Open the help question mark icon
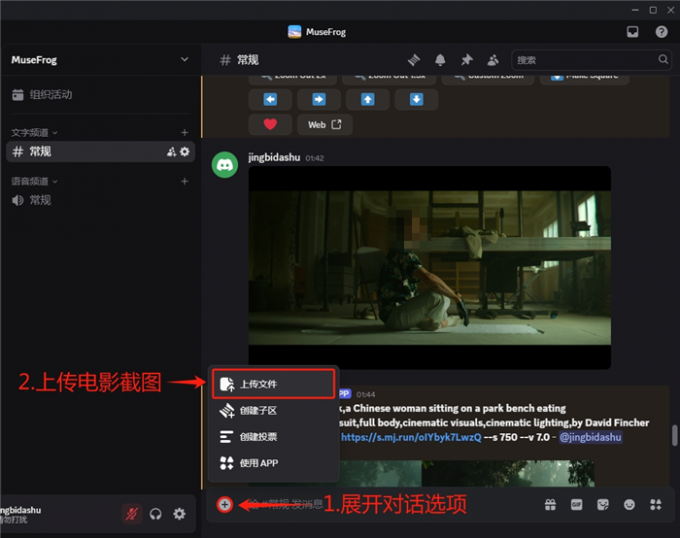The height and width of the screenshot is (538, 680). point(661,32)
